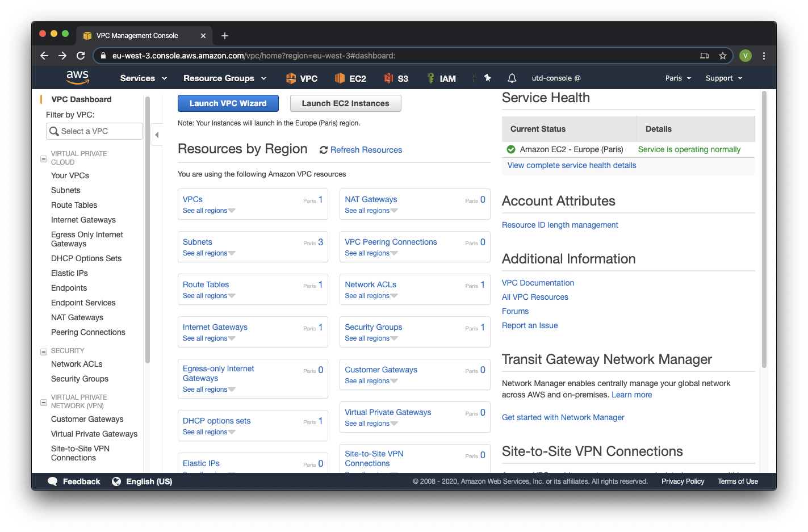Expand See all regions under NAT Gateways
Image resolution: width=808 pixels, height=532 pixels.
click(371, 211)
